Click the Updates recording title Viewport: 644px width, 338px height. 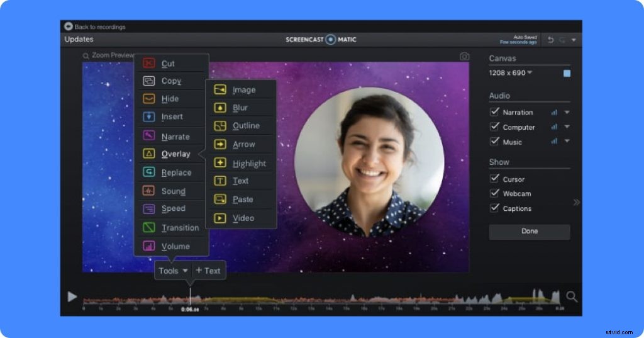79,39
